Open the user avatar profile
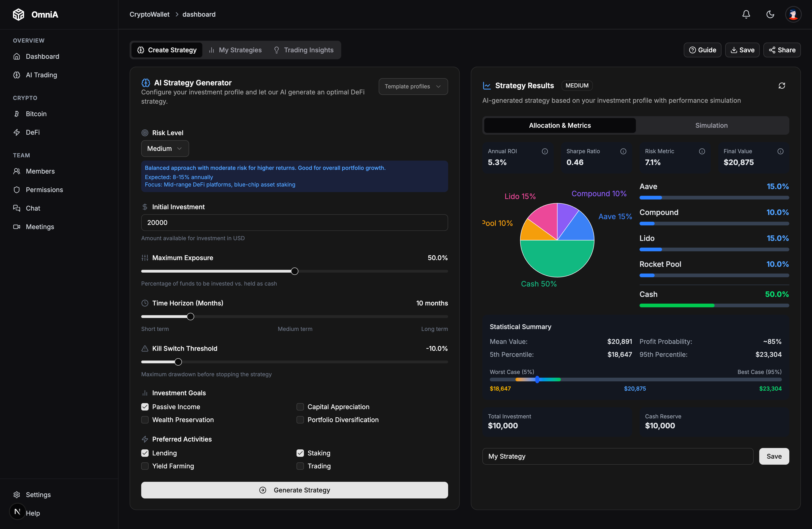 pos(793,14)
